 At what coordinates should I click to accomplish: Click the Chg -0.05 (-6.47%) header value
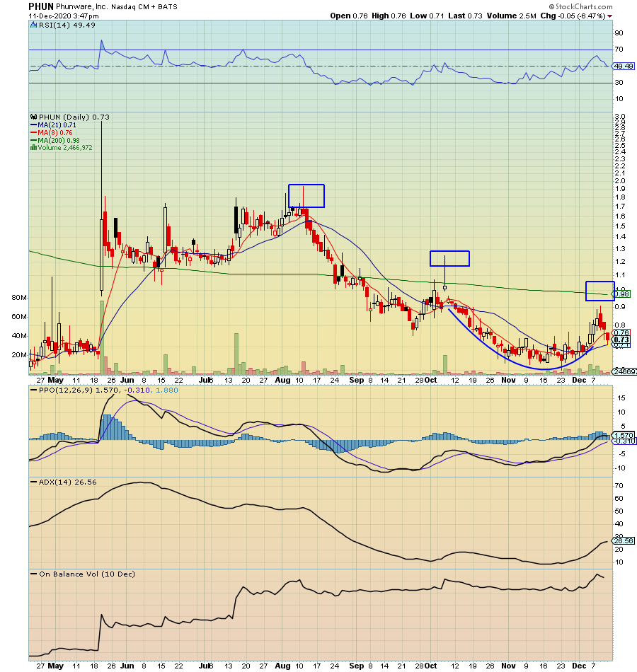tap(573, 16)
